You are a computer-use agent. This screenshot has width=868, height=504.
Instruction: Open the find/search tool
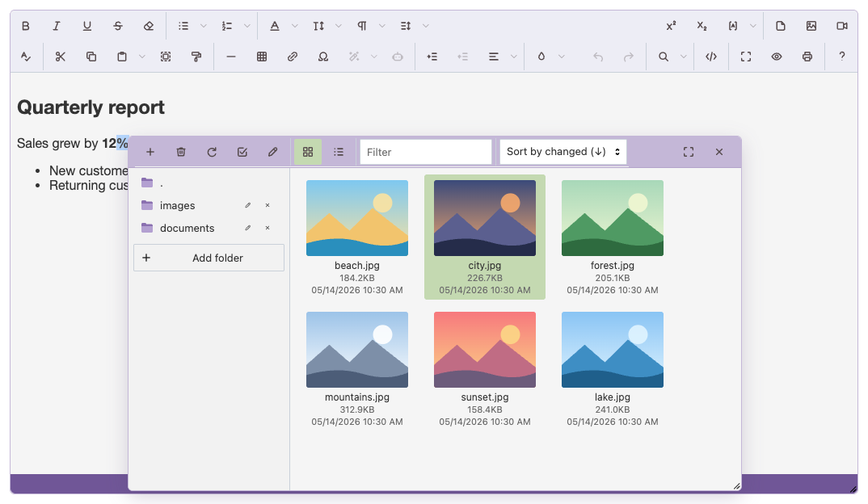point(664,57)
